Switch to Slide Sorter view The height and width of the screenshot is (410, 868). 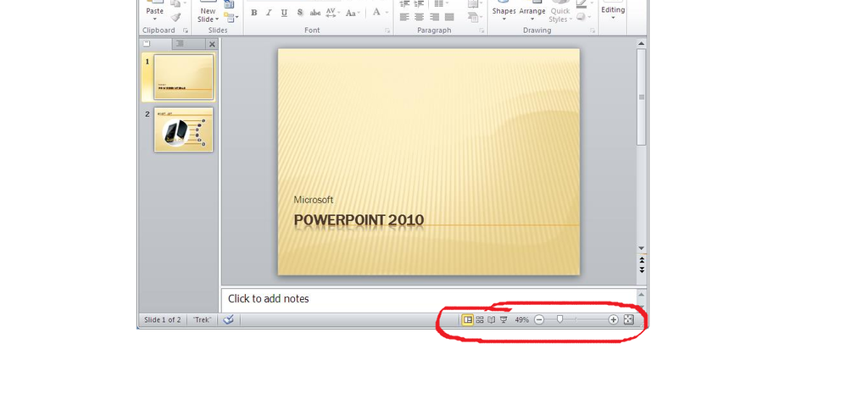pyautogui.click(x=480, y=320)
